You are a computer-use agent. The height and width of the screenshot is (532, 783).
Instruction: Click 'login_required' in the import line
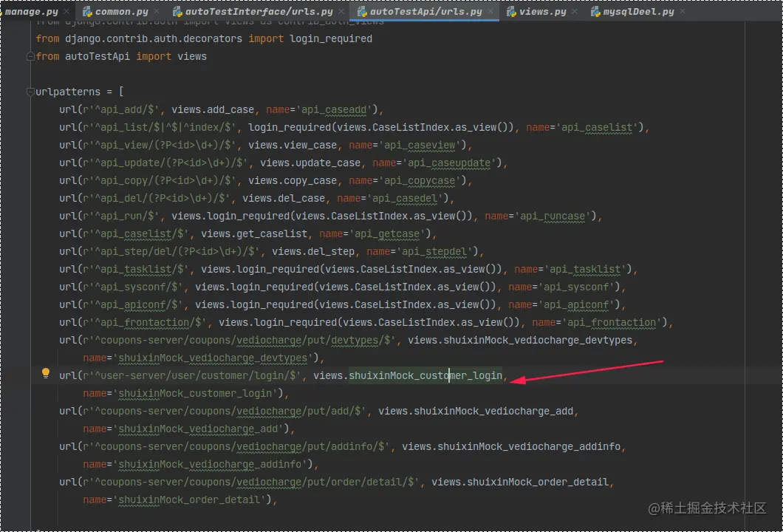(331, 38)
